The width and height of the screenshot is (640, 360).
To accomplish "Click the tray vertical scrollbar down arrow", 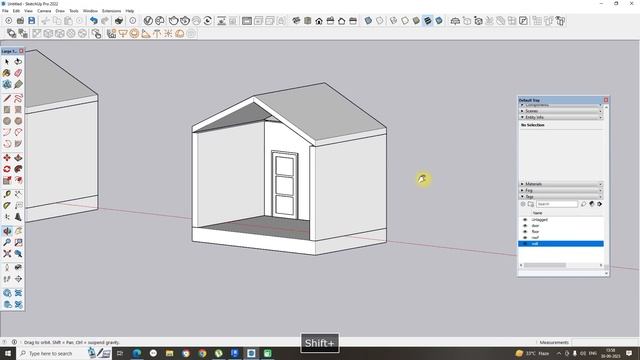I will [x=606, y=273].
